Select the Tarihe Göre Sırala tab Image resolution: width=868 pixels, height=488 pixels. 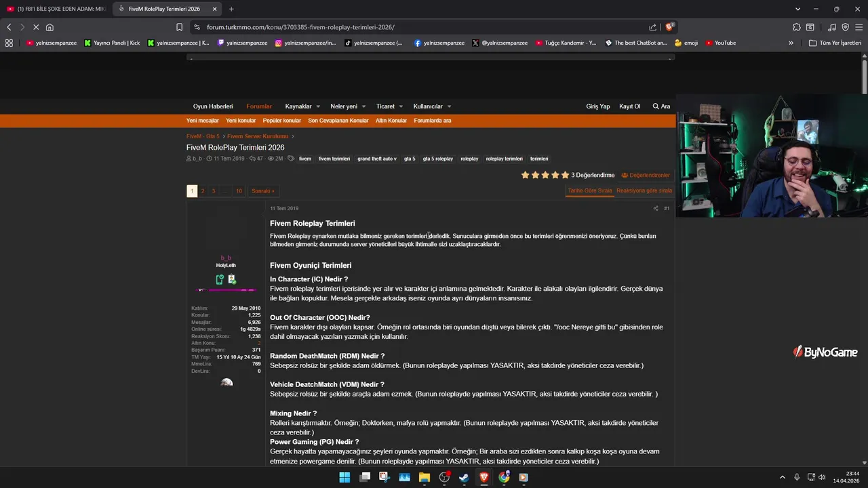pos(590,191)
